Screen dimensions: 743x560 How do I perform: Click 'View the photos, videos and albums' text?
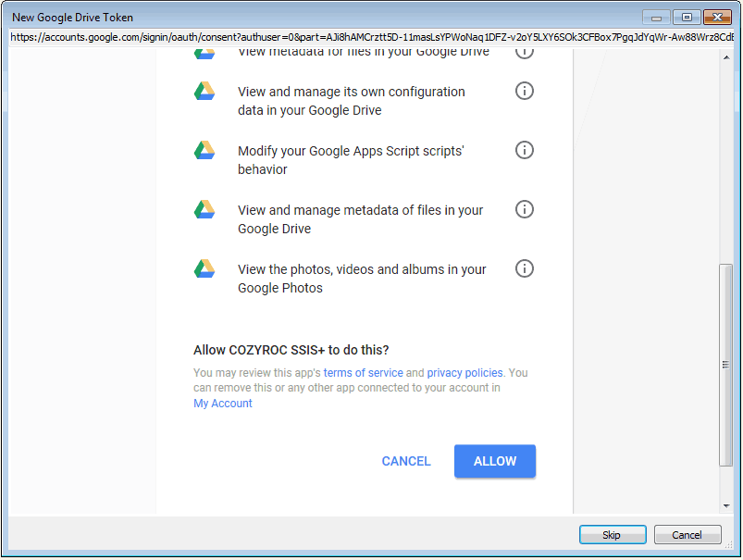[362, 279]
